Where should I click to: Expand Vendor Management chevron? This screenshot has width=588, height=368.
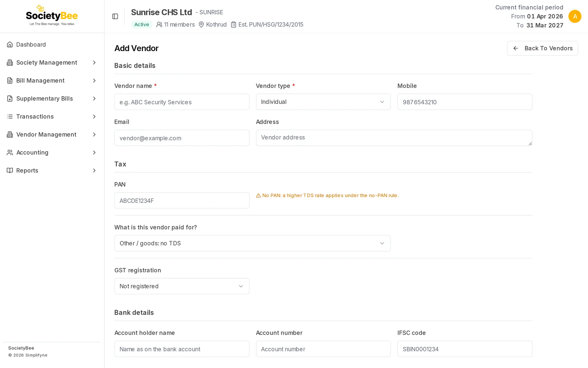[94, 135]
